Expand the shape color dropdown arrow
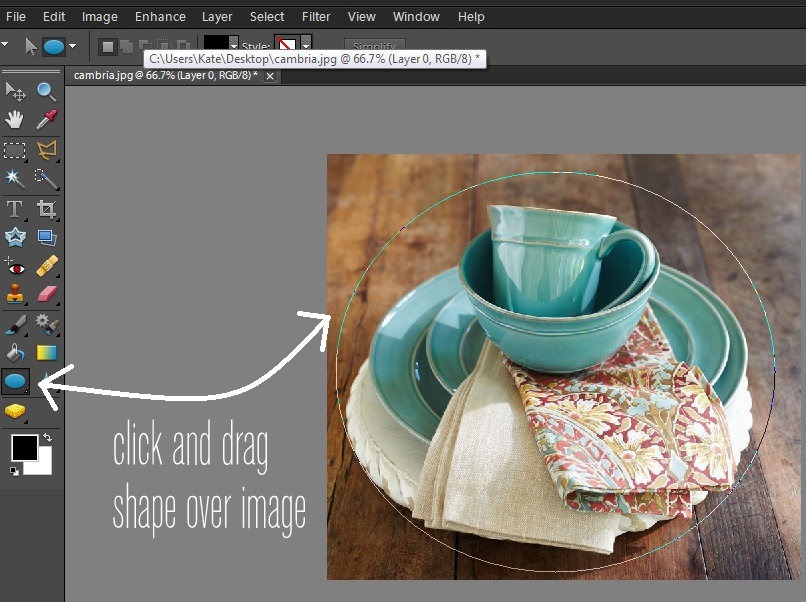This screenshot has width=806, height=602. coord(234,46)
